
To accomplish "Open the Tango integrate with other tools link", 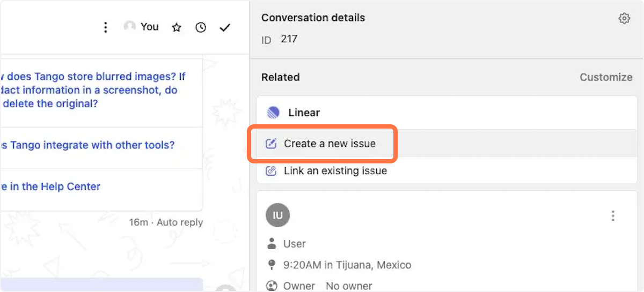I will pos(87,145).
